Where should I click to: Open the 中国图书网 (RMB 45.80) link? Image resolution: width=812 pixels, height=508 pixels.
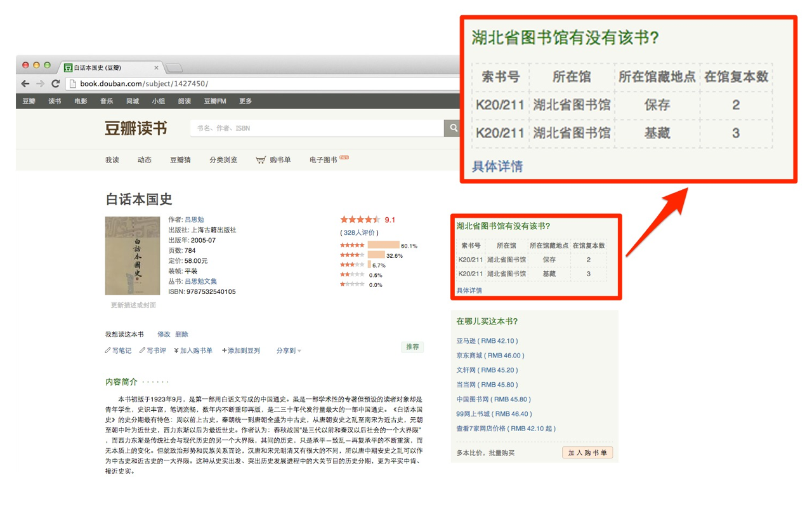[494, 399]
